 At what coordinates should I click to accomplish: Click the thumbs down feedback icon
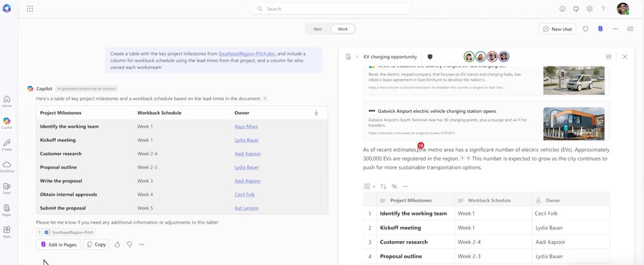point(129,244)
